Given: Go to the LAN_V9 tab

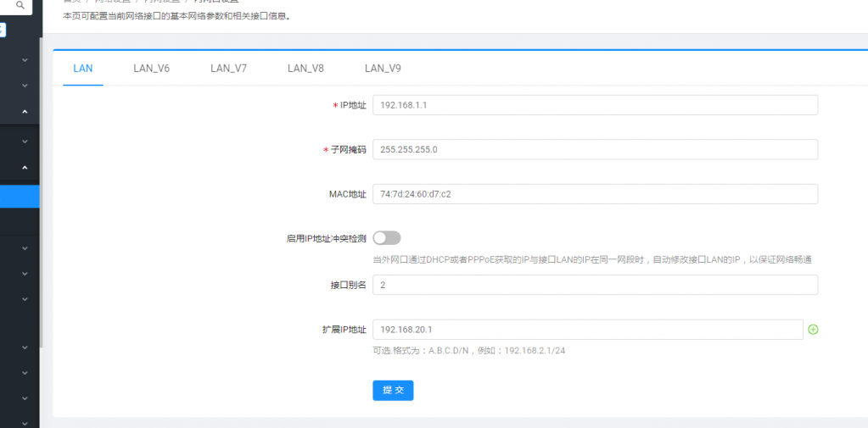Looking at the screenshot, I should point(383,69).
